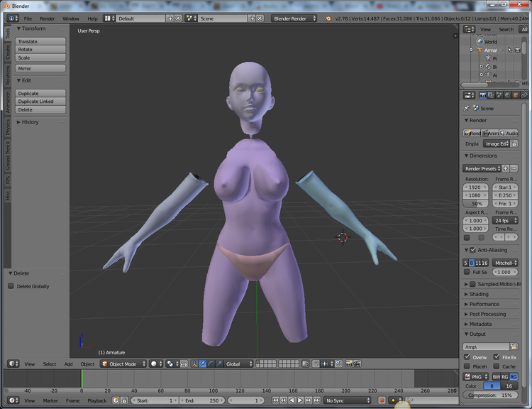
Task: Click the auto-keyframe record button
Action: (x=382, y=400)
